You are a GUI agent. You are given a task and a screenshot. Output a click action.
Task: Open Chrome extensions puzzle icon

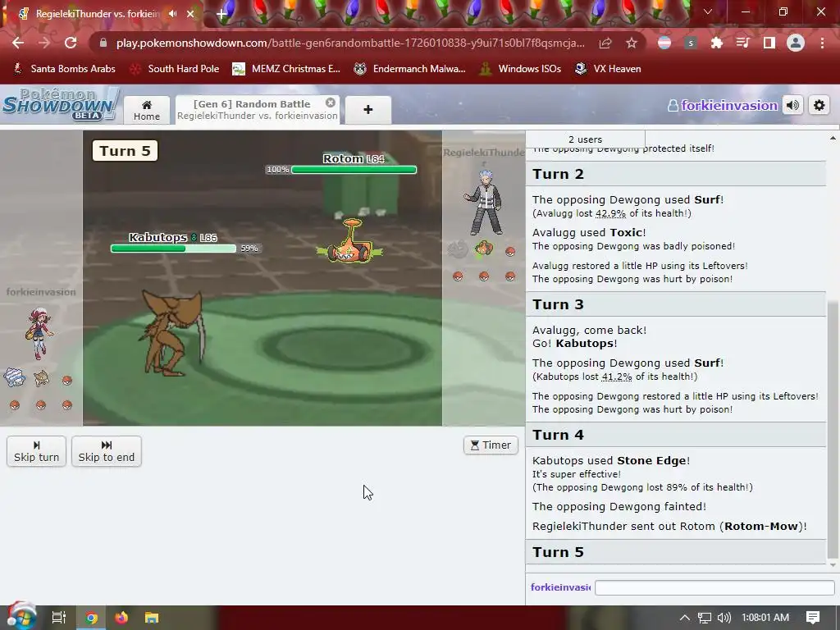point(717,43)
